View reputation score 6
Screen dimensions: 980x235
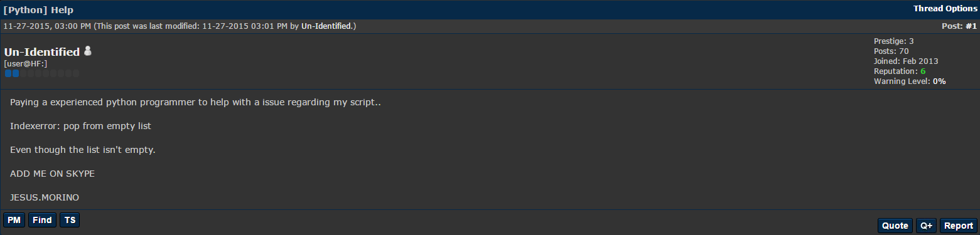(923, 71)
